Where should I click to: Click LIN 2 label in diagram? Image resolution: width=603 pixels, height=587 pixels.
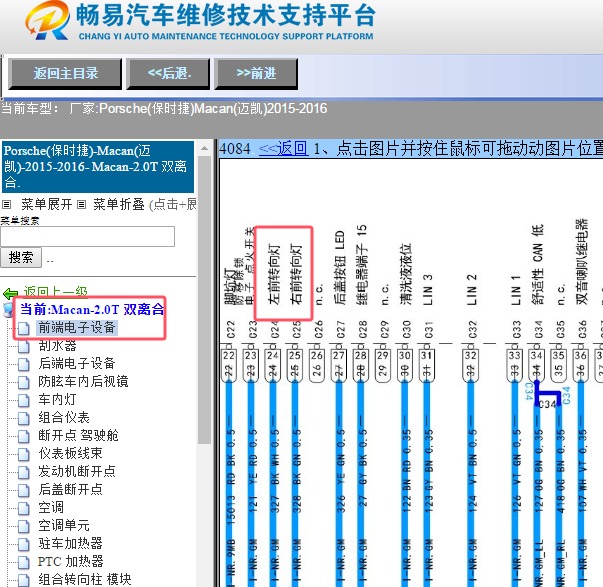(x=472, y=290)
